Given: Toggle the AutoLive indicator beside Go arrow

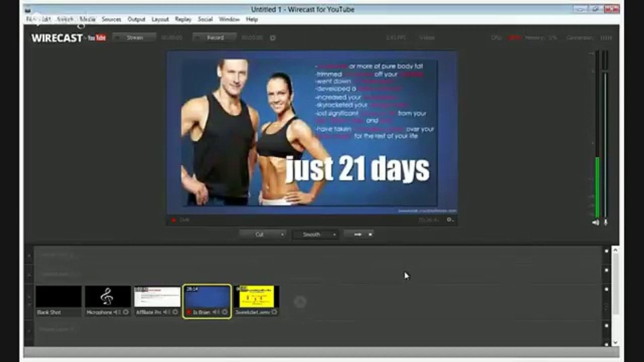Looking at the screenshot, I should pos(370,234).
